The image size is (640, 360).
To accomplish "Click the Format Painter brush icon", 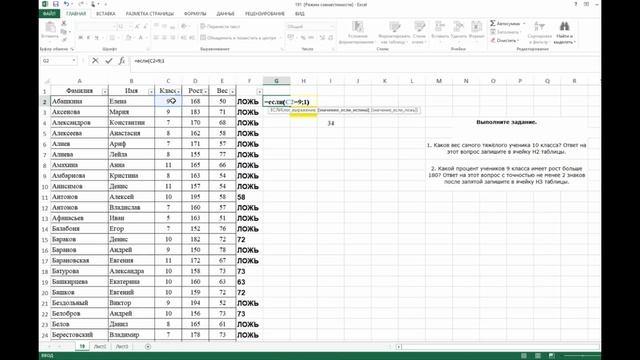I will point(64,39).
